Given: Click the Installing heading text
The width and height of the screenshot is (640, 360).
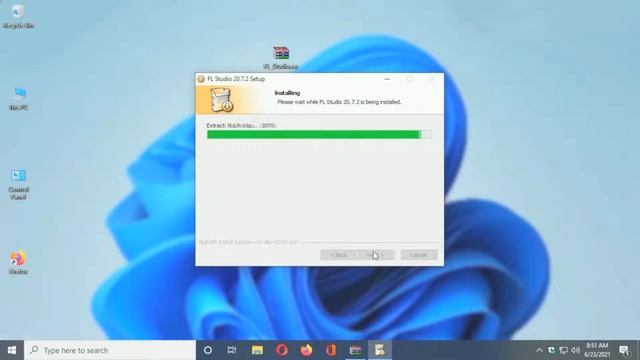Looking at the screenshot, I should point(287,93).
